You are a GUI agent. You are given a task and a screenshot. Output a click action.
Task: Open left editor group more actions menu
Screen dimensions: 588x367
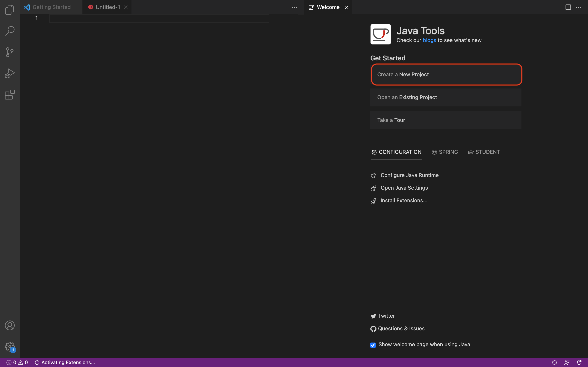(x=294, y=7)
